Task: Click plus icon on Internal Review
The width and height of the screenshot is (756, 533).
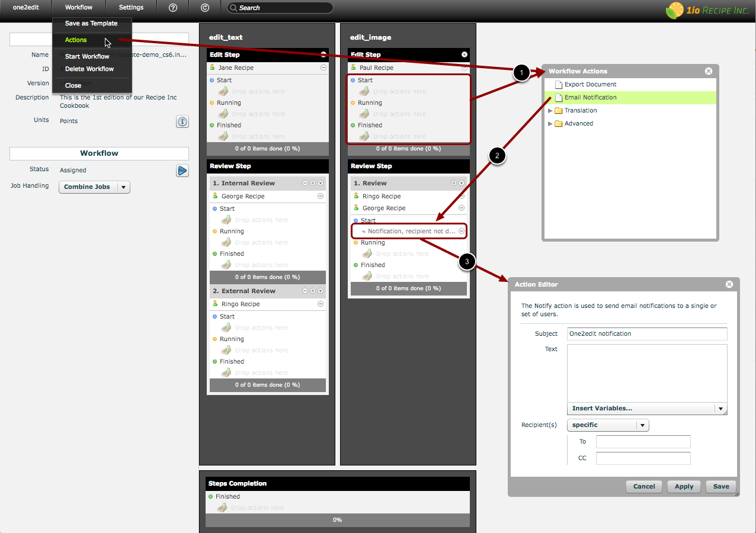Action: 313,184
